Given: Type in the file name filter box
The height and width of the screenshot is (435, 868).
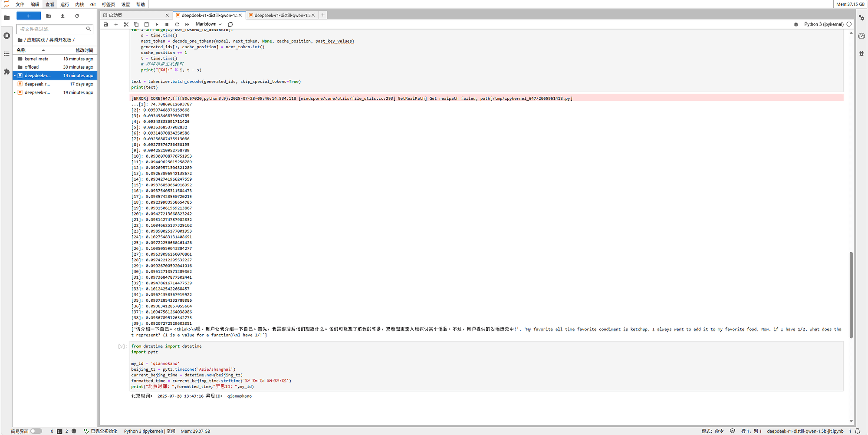Looking at the screenshot, I should tap(52, 29).
